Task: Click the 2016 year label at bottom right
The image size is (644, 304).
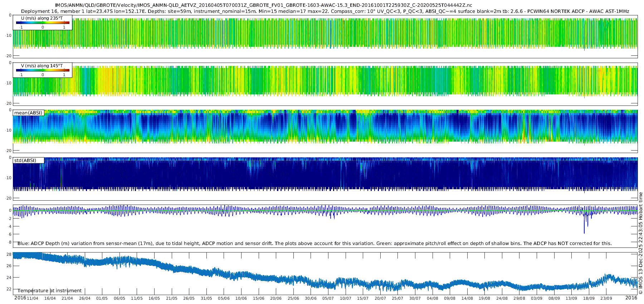Action: pos(631,298)
